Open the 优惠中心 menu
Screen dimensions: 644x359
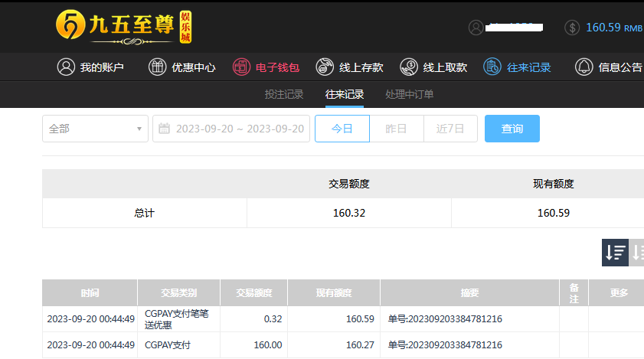(181, 67)
